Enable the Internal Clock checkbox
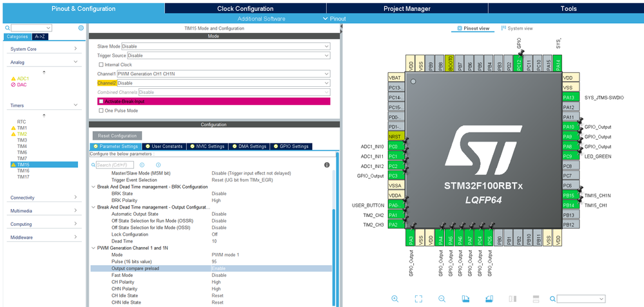 point(101,64)
